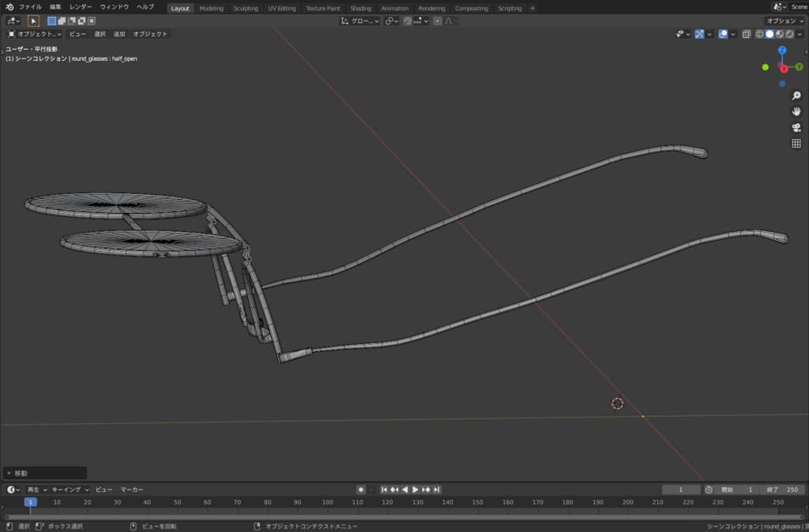Select solid viewport shading mode

click(769, 34)
